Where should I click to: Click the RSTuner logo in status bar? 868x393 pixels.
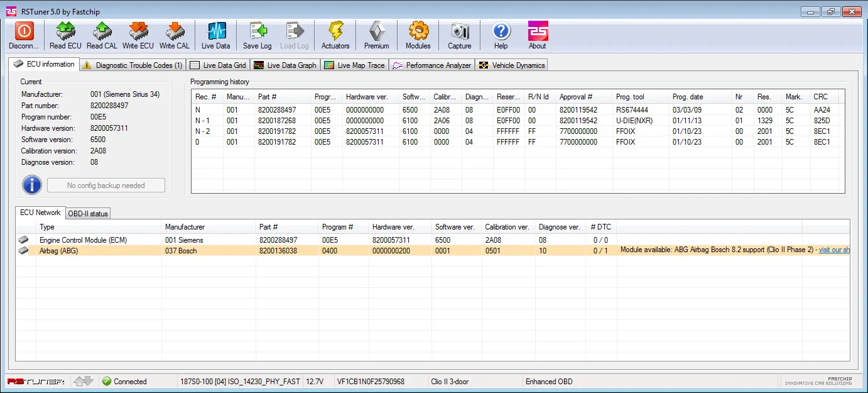(x=36, y=382)
